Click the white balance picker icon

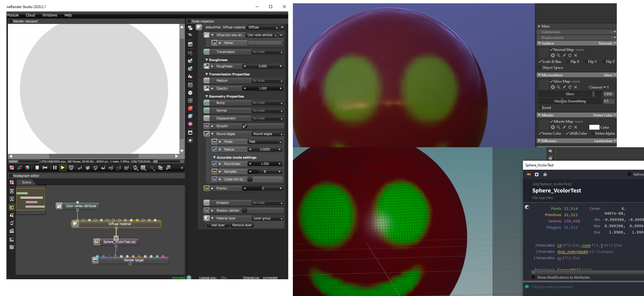pos(88,168)
